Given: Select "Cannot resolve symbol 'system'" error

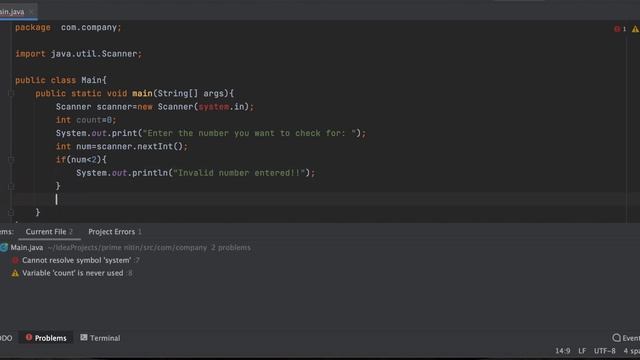Looking at the screenshot, I should click(76, 260).
